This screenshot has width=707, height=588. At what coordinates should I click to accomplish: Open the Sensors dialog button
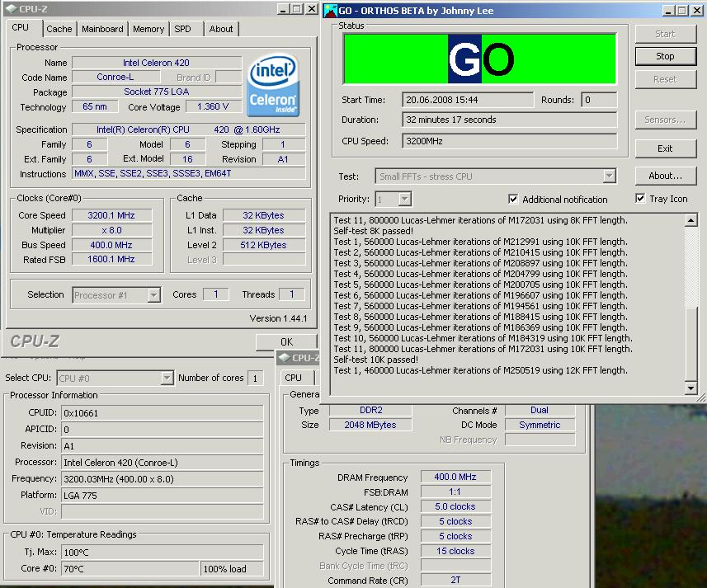click(x=665, y=120)
